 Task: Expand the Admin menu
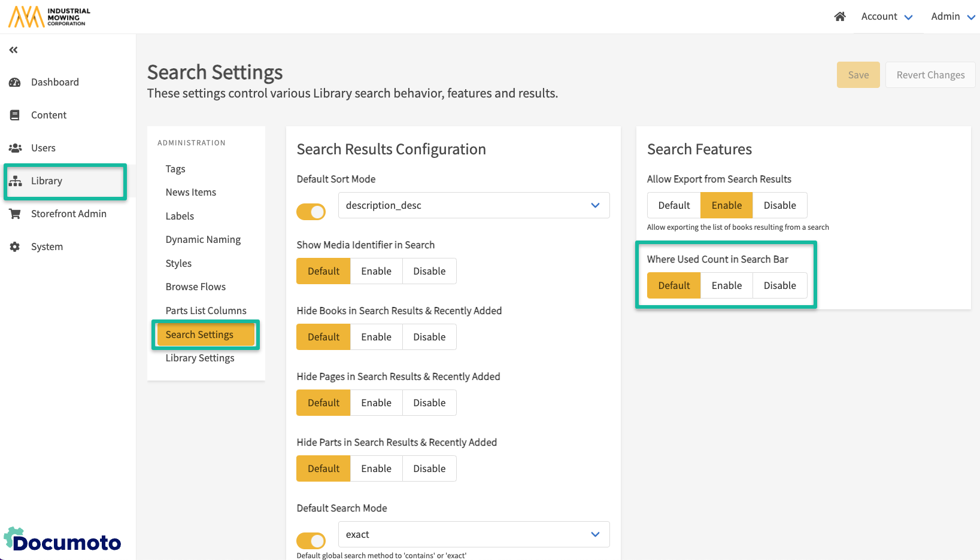[x=952, y=17]
